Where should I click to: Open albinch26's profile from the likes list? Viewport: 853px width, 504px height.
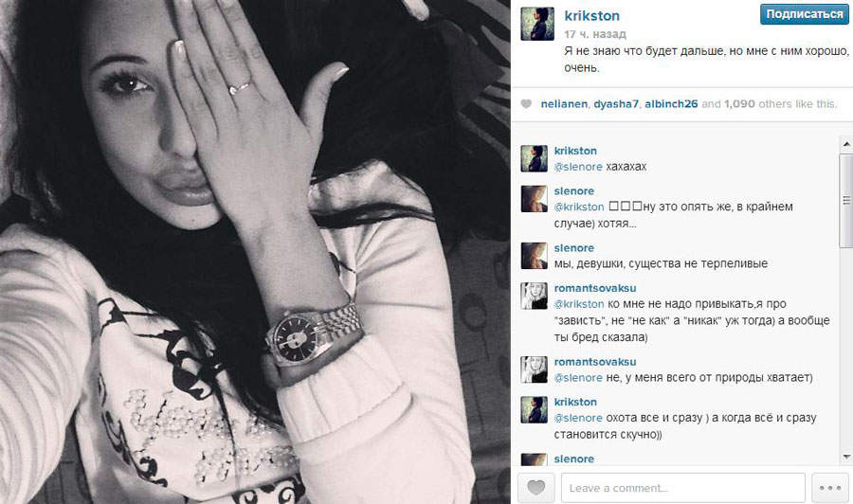click(x=671, y=104)
